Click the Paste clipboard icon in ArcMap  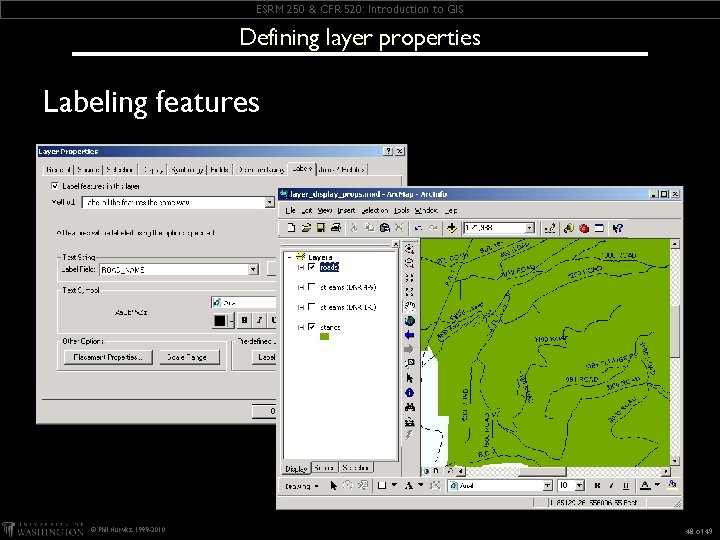tap(385, 228)
